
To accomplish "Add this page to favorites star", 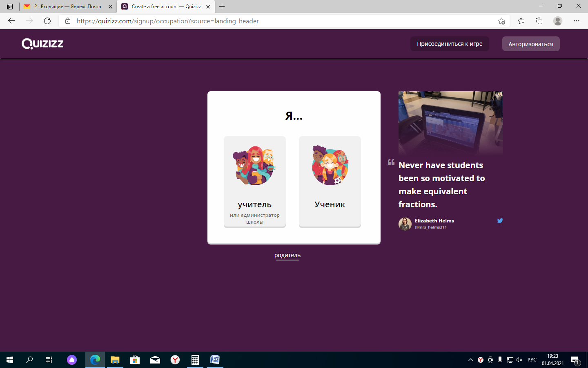I will point(501,21).
